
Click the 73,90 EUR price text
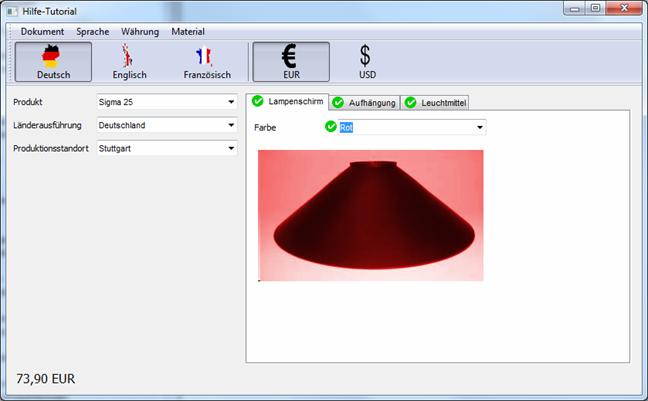[45, 378]
